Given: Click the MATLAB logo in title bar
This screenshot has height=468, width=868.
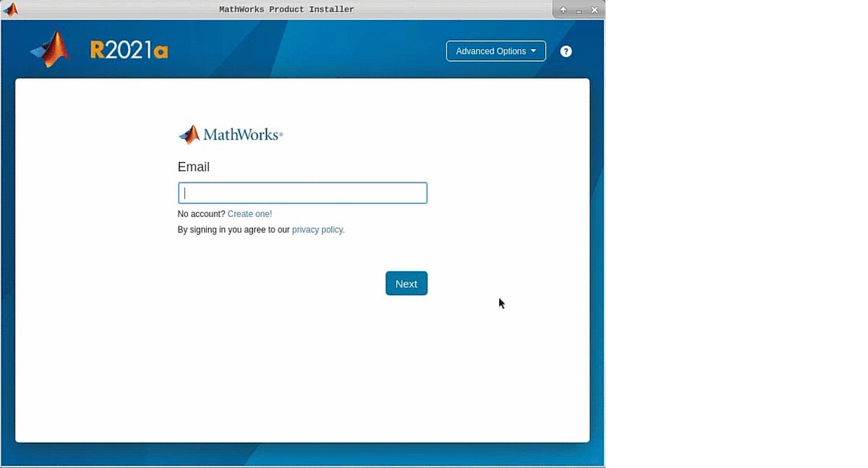Looking at the screenshot, I should click(10, 9).
